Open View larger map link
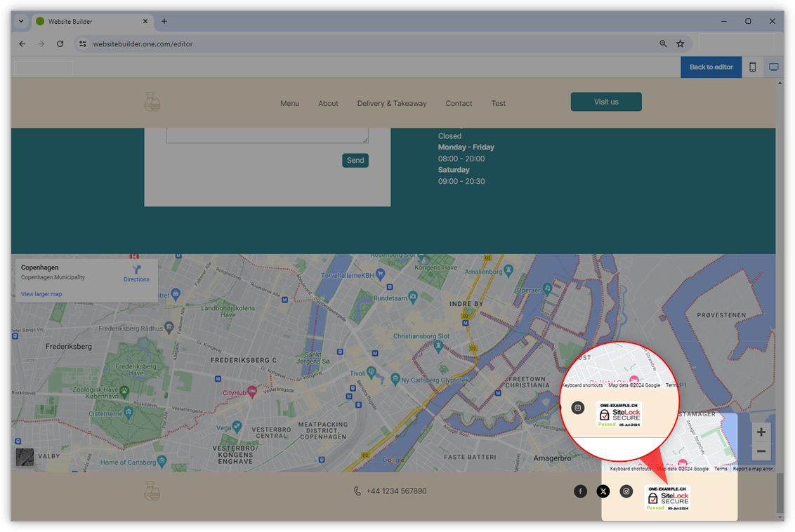This screenshot has width=795, height=532. point(41,294)
